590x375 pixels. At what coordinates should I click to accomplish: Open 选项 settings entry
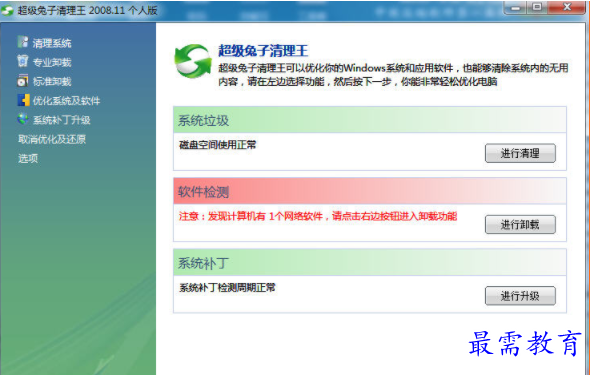pyautogui.click(x=28, y=158)
